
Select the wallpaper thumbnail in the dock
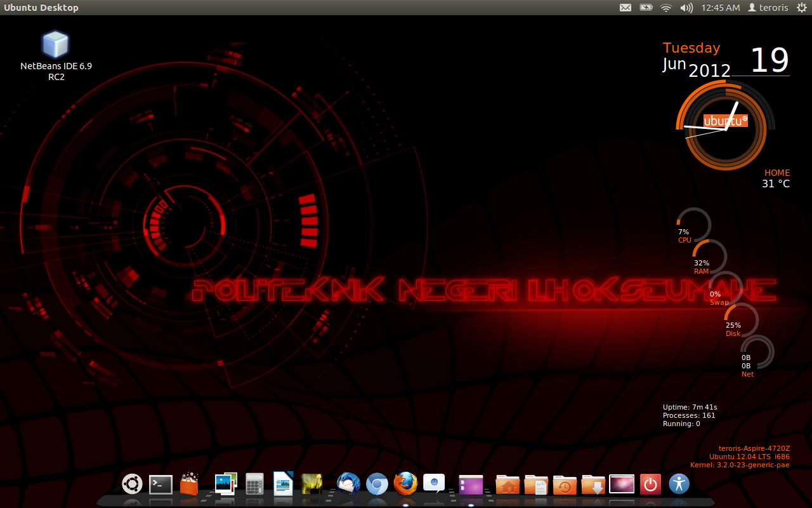point(622,484)
